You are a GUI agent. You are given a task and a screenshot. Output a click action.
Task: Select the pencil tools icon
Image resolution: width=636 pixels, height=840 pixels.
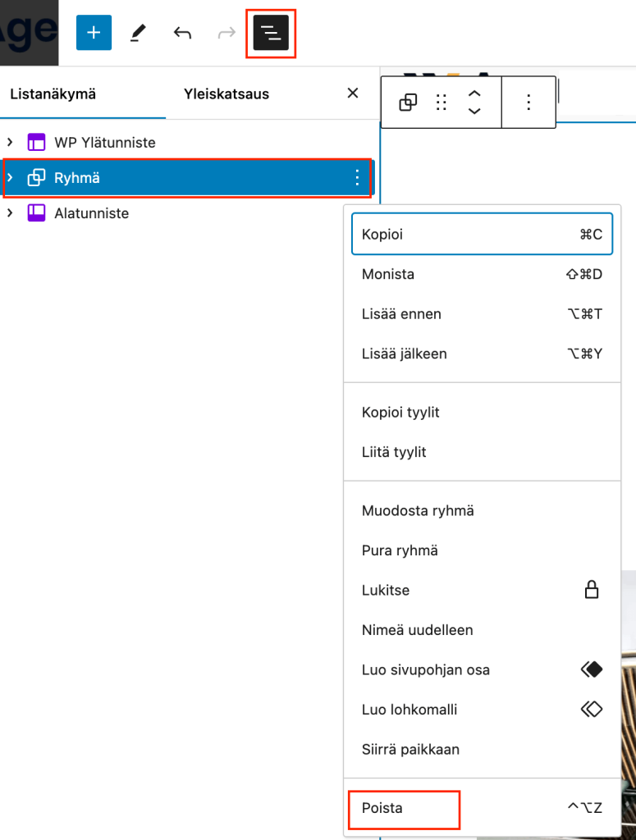click(x=138, y=33)
